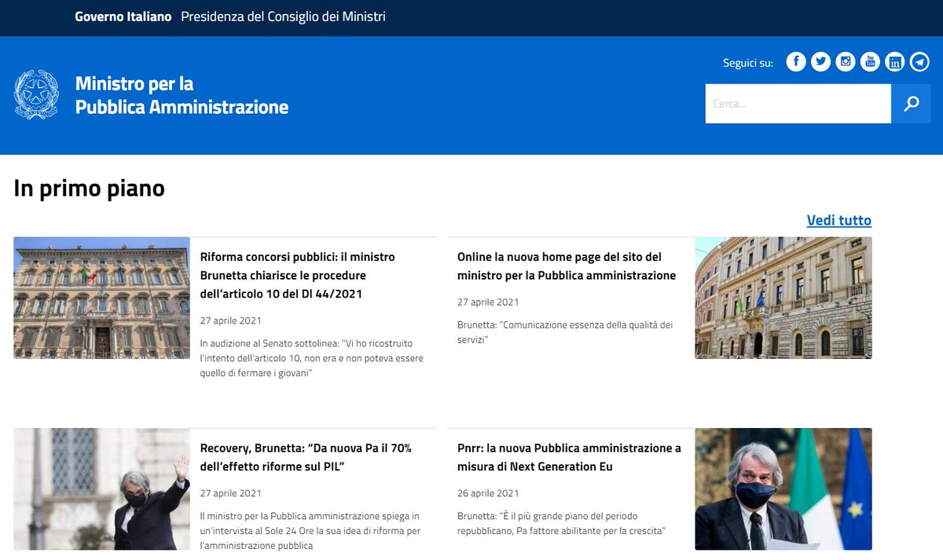Image resolution: width=943 pixels, height=560 pixels.
Task: Click Comunicazione essenza della qualità summary
Action: pos(565,332)
